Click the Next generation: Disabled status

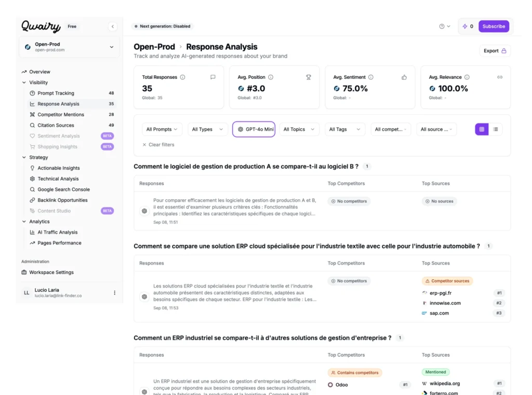162,26
